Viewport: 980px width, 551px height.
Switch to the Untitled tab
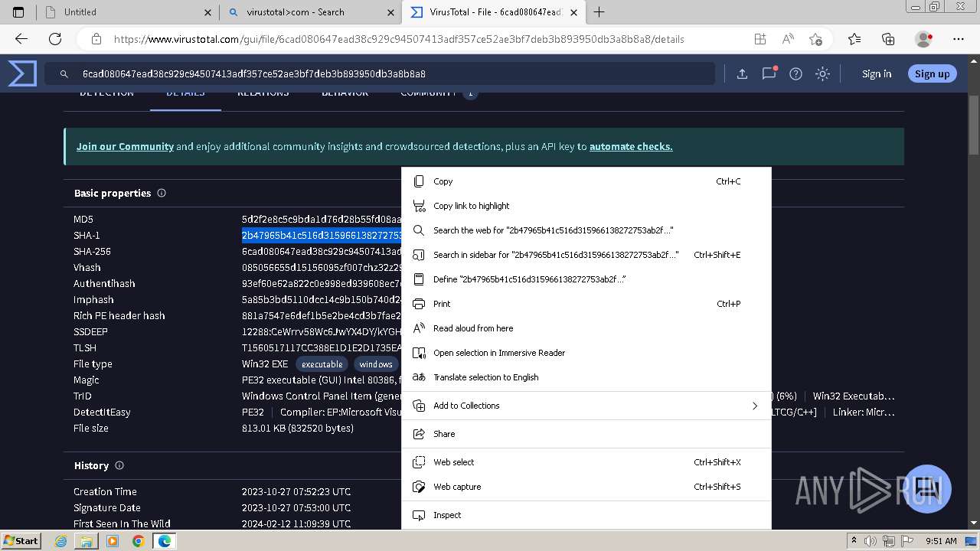(x=126, y=12)
